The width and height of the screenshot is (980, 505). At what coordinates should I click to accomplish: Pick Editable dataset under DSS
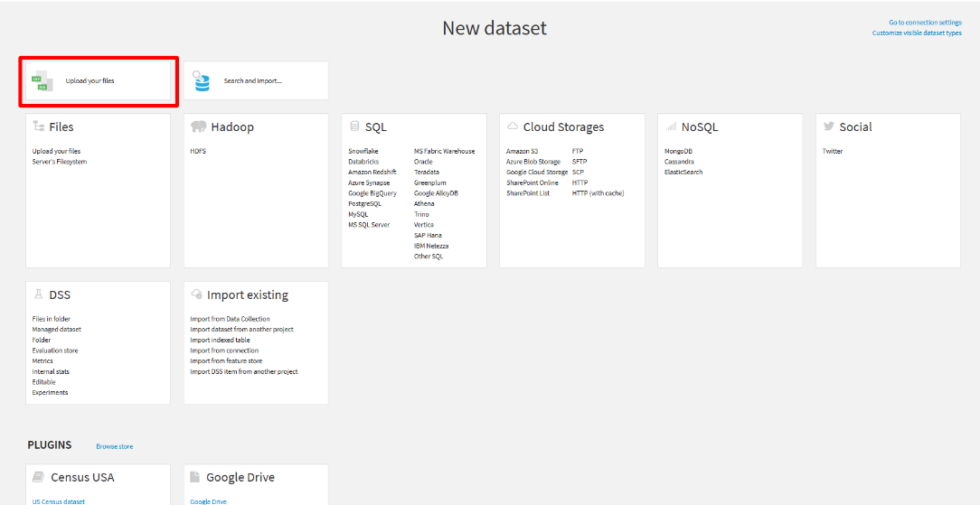43,382
